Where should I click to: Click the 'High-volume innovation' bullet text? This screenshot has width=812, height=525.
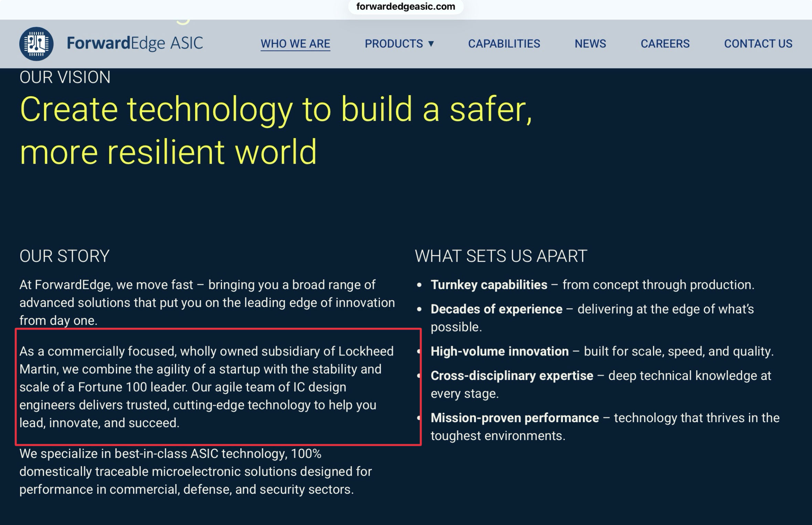pos(499,351)
